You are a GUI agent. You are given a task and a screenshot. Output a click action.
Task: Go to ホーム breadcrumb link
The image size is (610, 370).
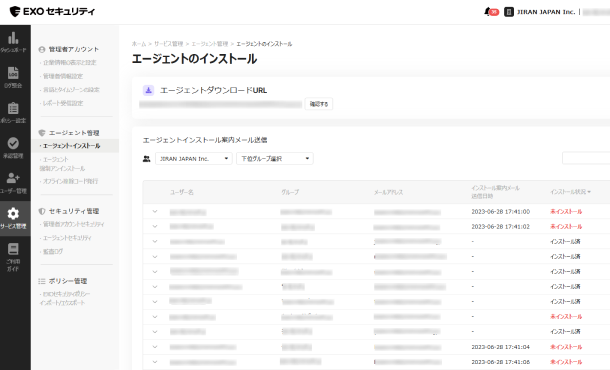(139, 44)
